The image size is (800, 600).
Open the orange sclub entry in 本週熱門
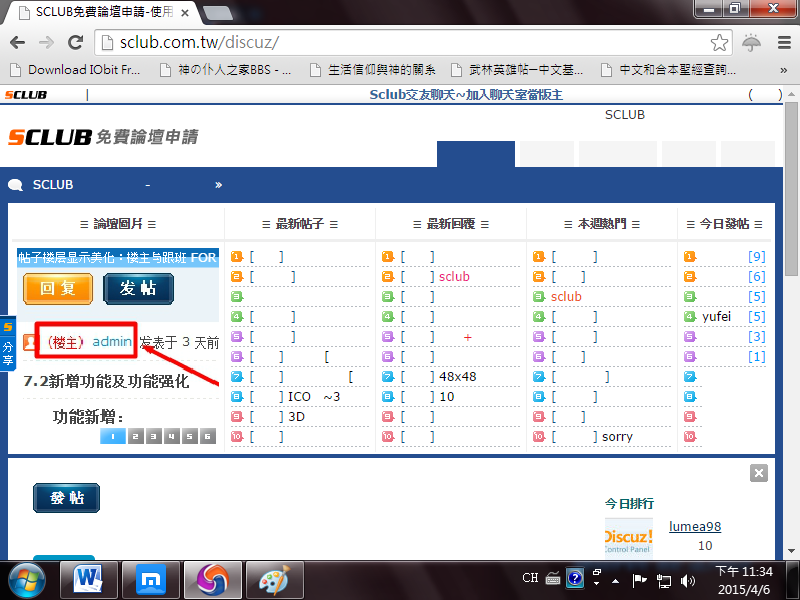(566, 296)
